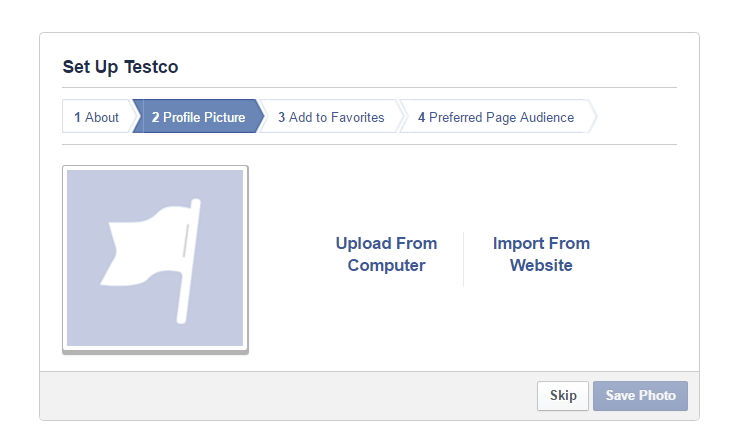Click the Save Photo button
This screenshot has width=736, height=428.
pos(640,395)
